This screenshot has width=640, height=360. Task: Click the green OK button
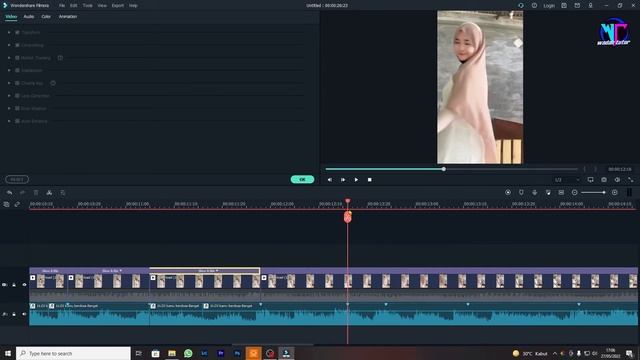[x=302, y=180]
